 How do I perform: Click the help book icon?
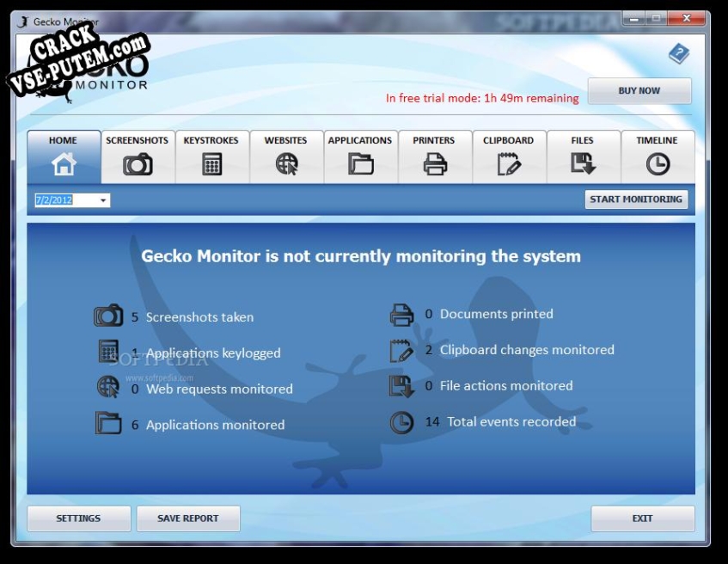tap(678, 54)
